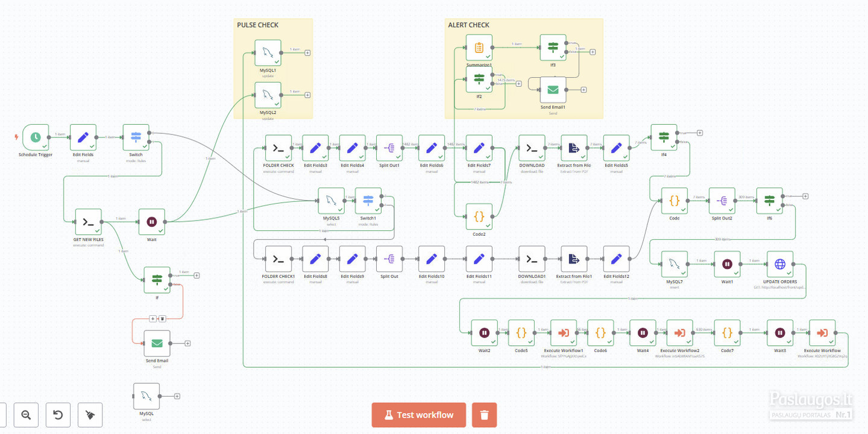This screenshot has height=434, width=868.
Task: Tidy up the workflow with broom icon
Action: click(90, 415)
